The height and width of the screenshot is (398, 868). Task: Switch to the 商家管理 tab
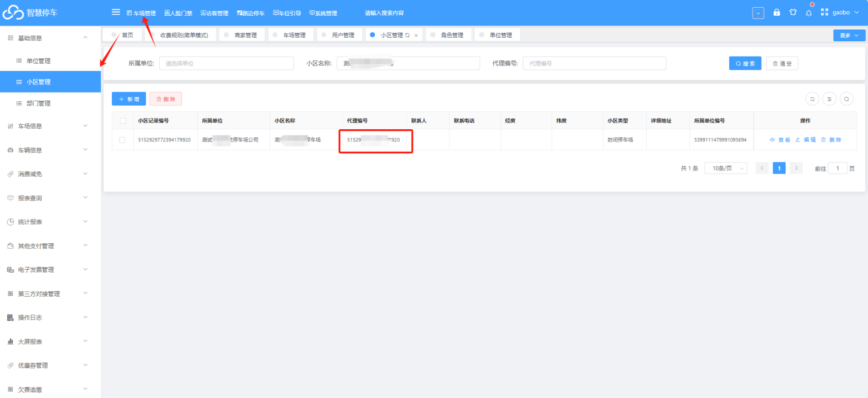242,35
